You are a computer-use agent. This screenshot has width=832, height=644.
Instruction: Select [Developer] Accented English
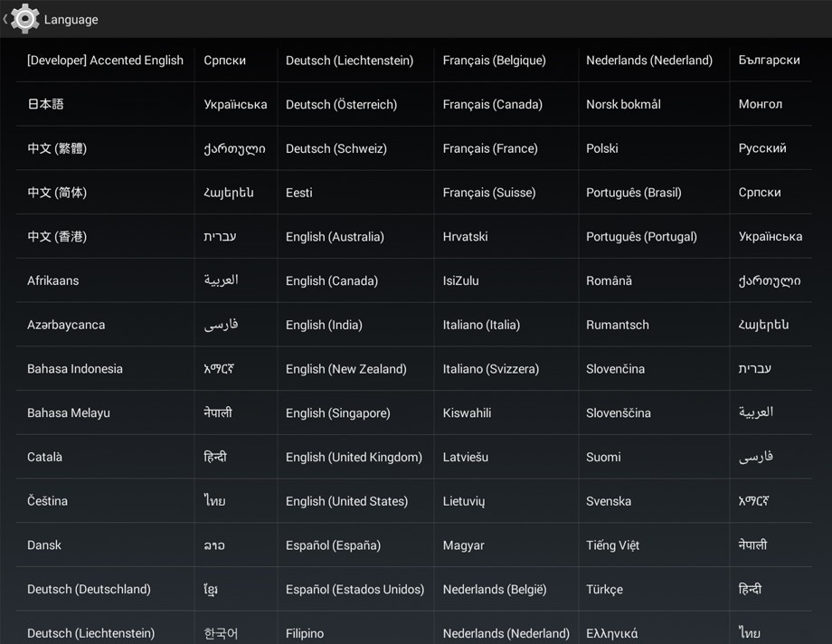pyautogui.click(x=105, y=61)
